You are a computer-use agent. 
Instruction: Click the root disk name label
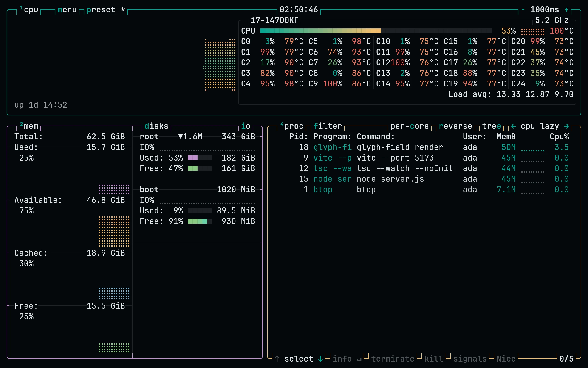pos(149,137)
